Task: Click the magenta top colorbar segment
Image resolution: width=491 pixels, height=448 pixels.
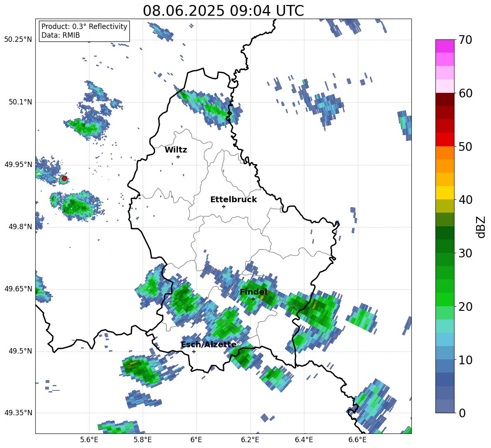Action: [445, 46]
